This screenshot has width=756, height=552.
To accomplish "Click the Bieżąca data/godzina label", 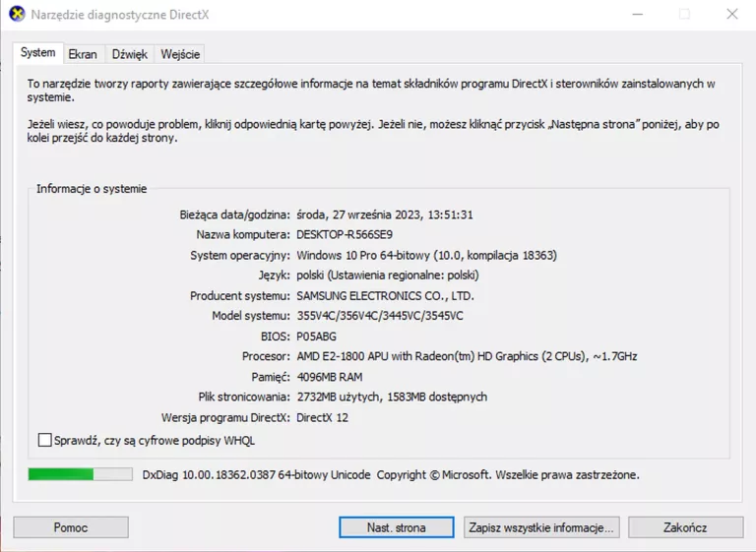I will 235,215.
